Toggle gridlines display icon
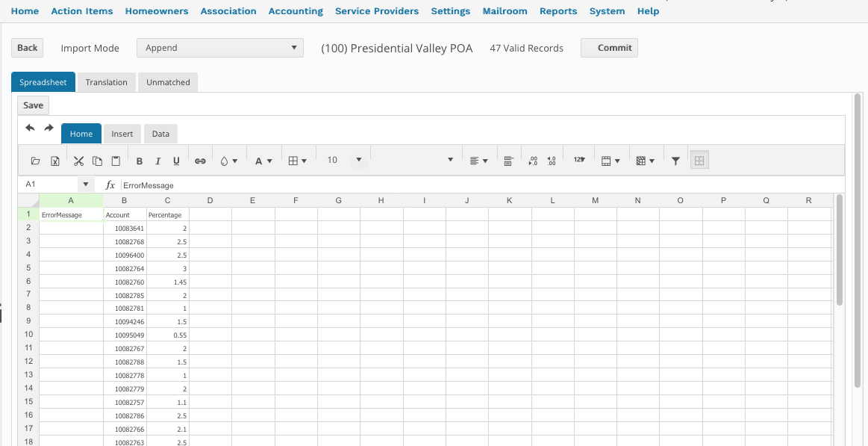Image resolution: width=868 pixels, height=446 pixels. [700, 160]
